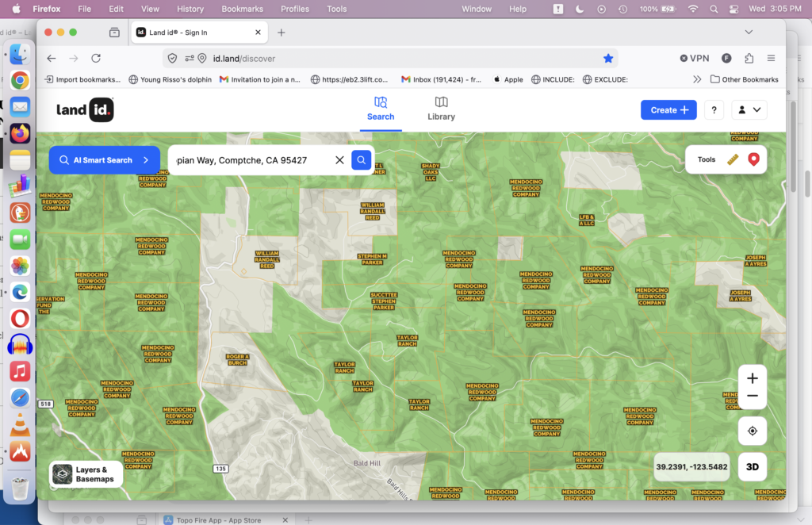Clear the address search field

click(339, 160)
